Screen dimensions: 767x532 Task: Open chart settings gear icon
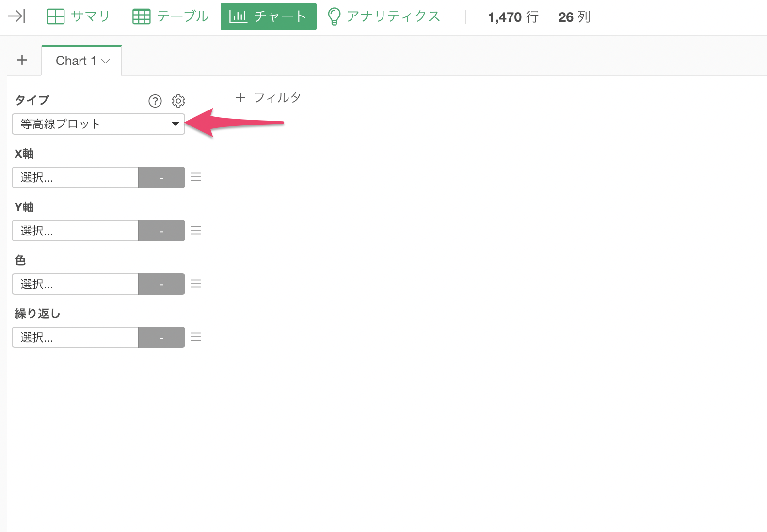point(178,101)
